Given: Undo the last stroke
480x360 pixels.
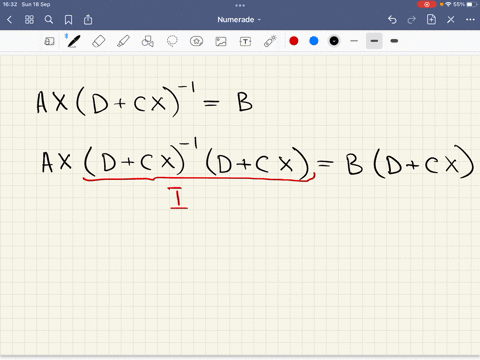Looking at the screenshot, I should (x=392, y=20).
